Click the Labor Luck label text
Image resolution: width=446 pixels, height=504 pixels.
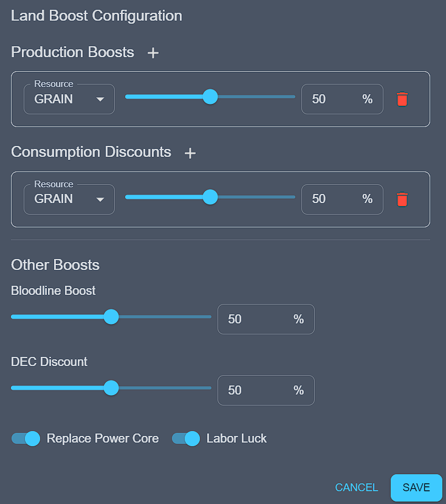coord(236,438)
